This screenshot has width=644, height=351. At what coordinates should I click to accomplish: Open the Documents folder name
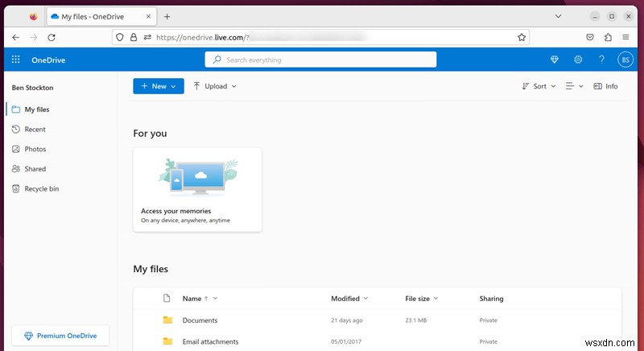click(200, 320)
